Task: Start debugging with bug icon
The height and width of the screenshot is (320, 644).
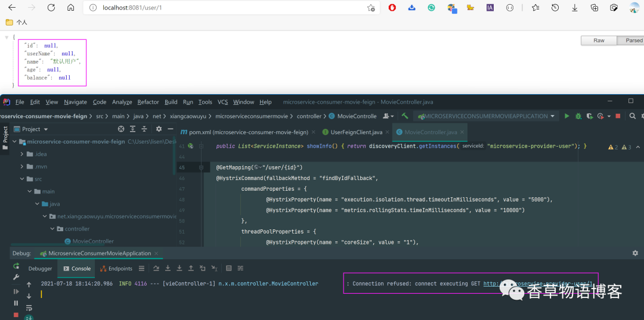Action: [x=578, y=116]
